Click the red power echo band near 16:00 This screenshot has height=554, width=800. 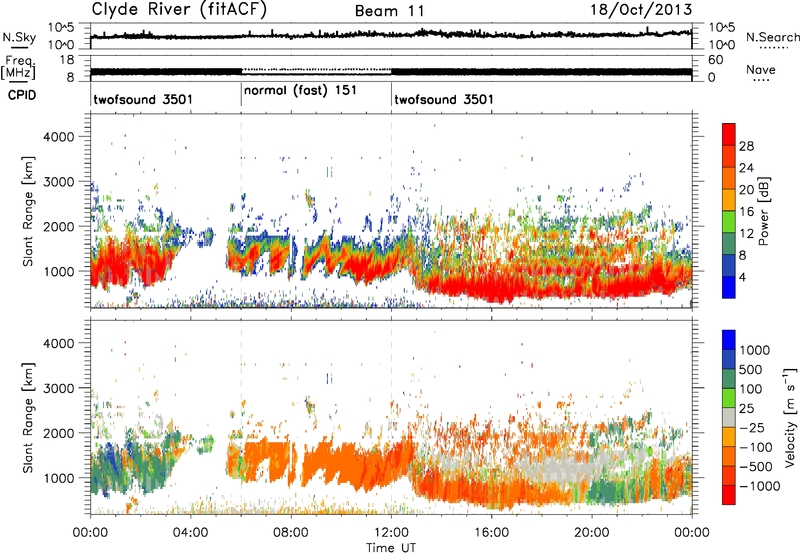[x=492, y=290]
